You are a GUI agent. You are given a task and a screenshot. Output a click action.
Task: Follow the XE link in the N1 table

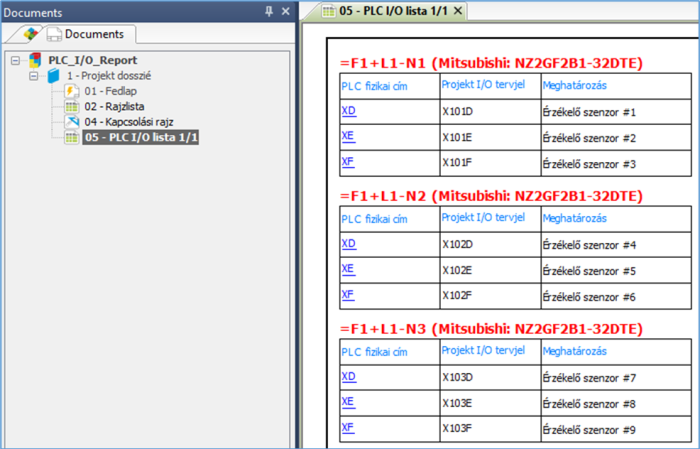(x=348, y=136)
